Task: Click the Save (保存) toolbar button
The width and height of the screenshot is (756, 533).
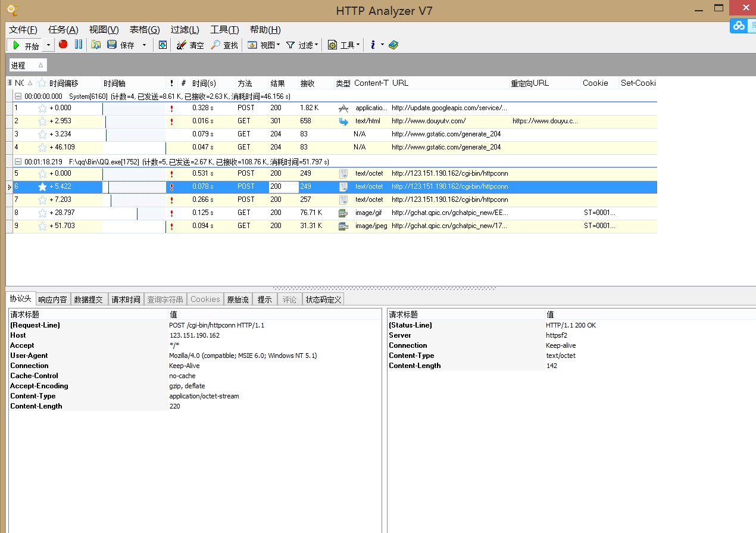Action: click(121, 45)
